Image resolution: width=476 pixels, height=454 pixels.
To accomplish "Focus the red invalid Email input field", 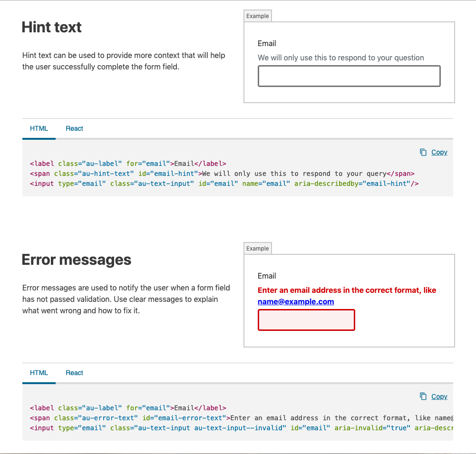I will [x=306, y=320].
